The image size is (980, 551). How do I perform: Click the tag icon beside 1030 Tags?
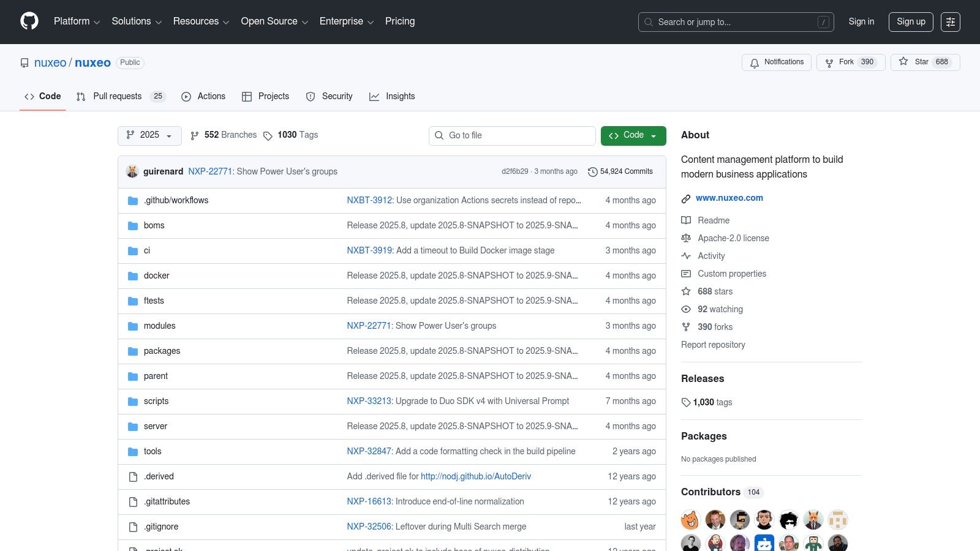268,135
